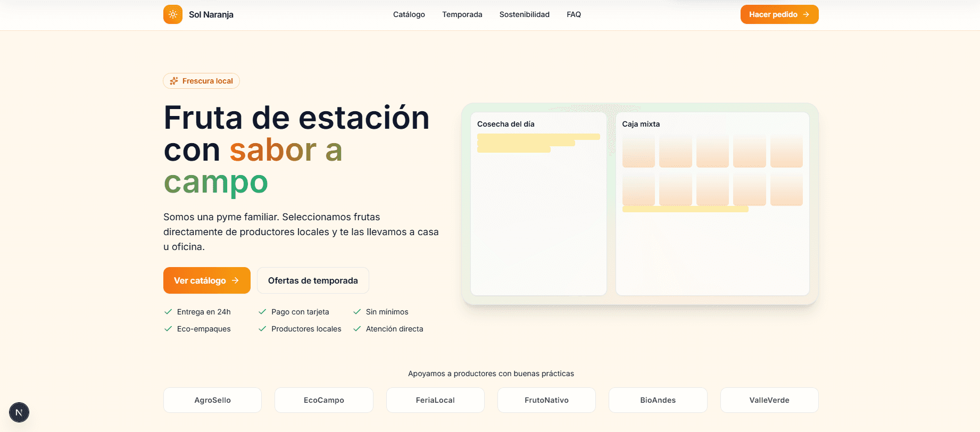
Task: Click checkmark icon next to Atención directa
Action: coord(357,329)
